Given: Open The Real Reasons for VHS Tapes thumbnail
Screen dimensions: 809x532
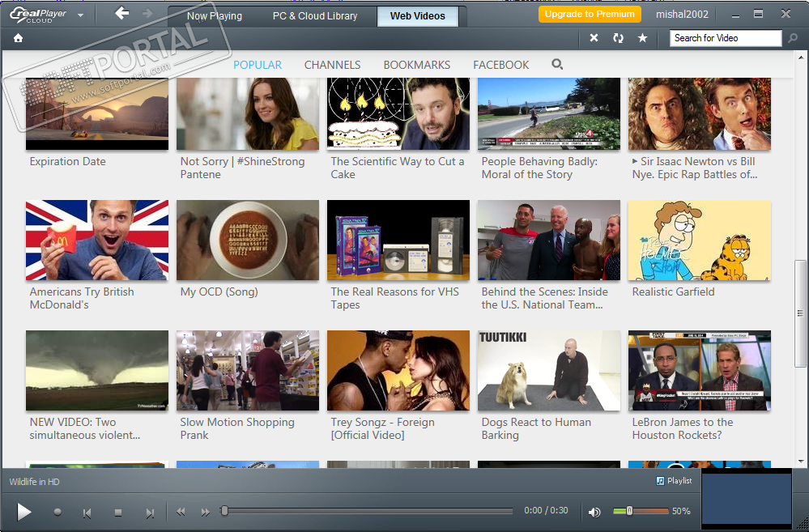Looking at the screenshot, I should pyautogui.click(x=398, y=240).
